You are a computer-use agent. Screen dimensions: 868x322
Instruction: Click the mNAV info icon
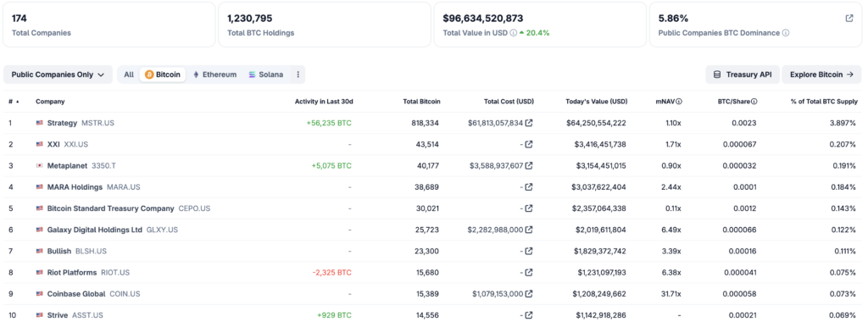click(679, 101)
